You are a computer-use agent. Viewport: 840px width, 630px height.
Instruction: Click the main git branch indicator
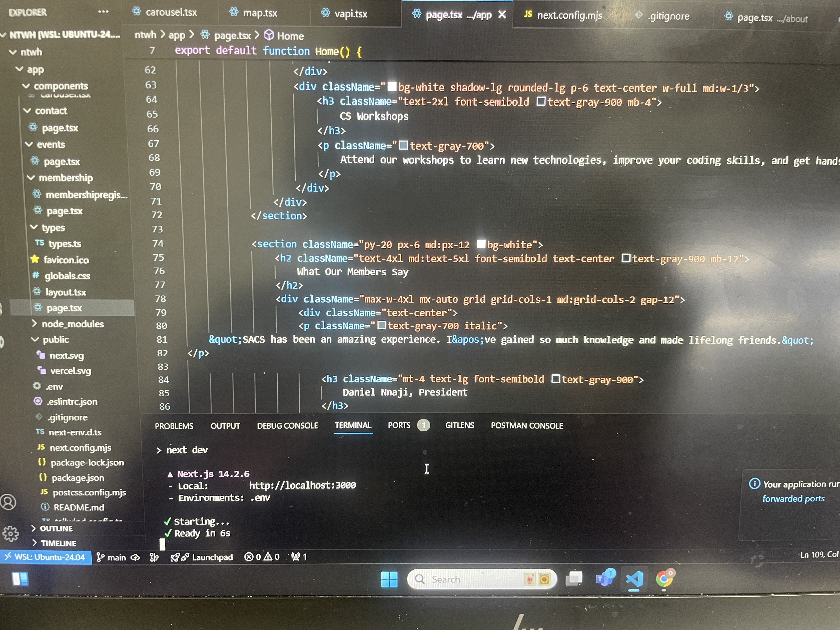pos(111,557)
